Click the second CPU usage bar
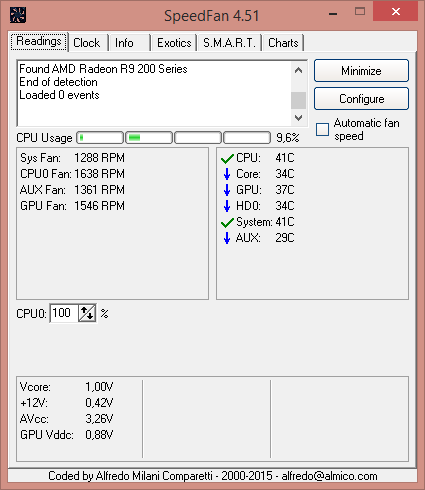 (x=149, y=138)
